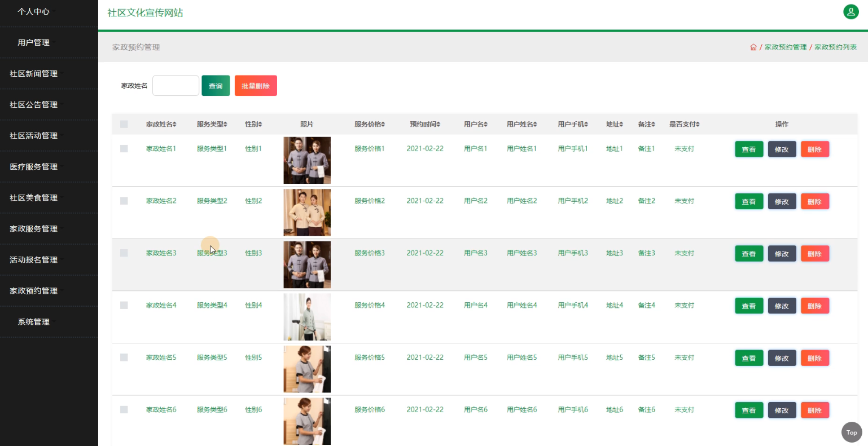Sort by 用户手机 column header

tap(573, 124)
